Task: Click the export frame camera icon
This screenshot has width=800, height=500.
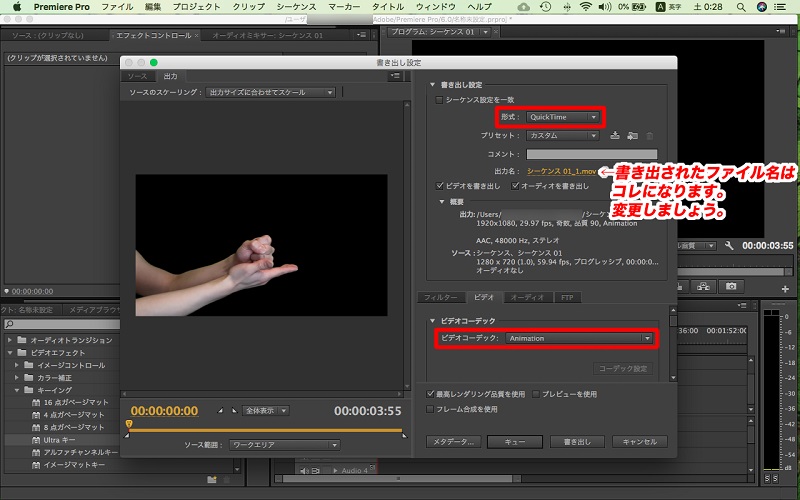Action: pos(731,286)
